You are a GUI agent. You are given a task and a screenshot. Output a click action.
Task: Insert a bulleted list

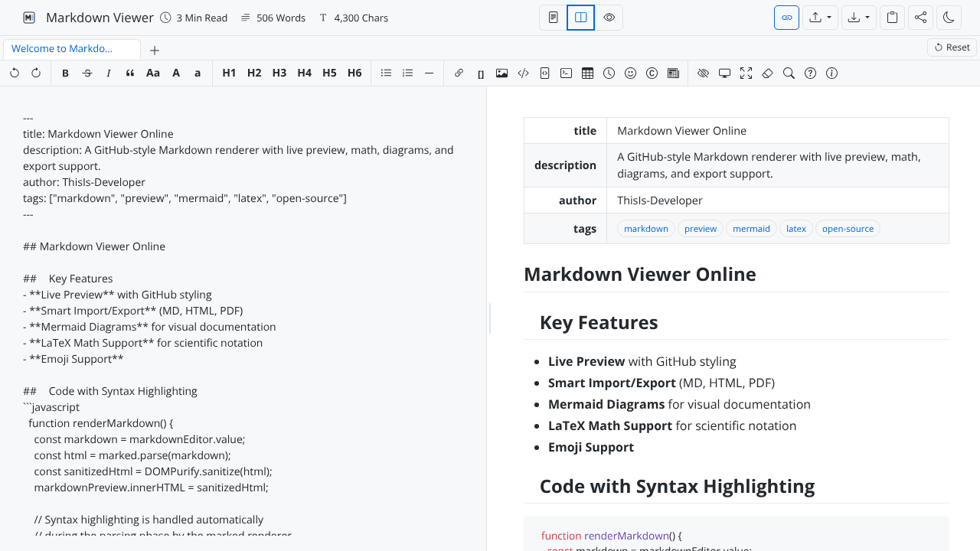pos(387,73)
